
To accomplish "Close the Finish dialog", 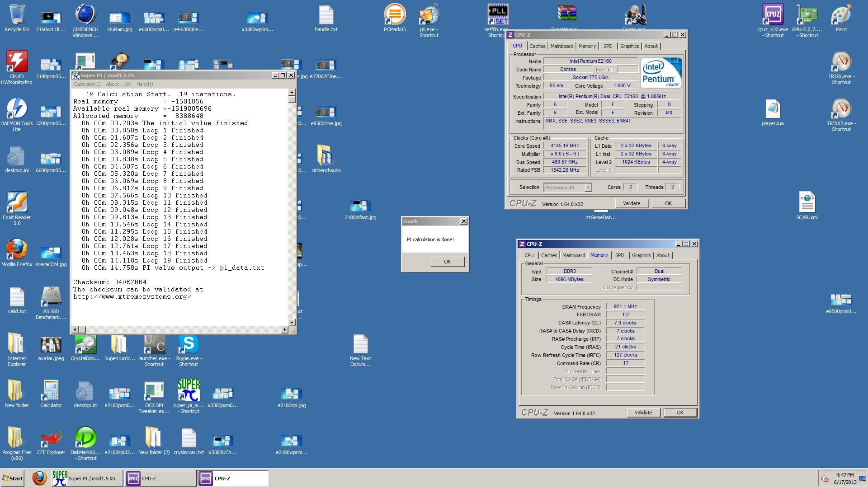I will point(463,221).
